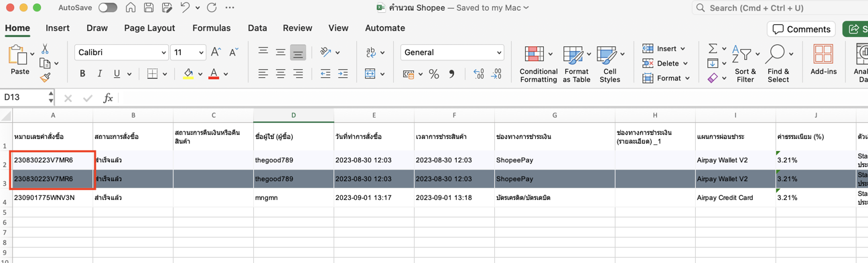Switch to the View tab
The height and width of the screenshot is (263, 868).
click(338, 28)
